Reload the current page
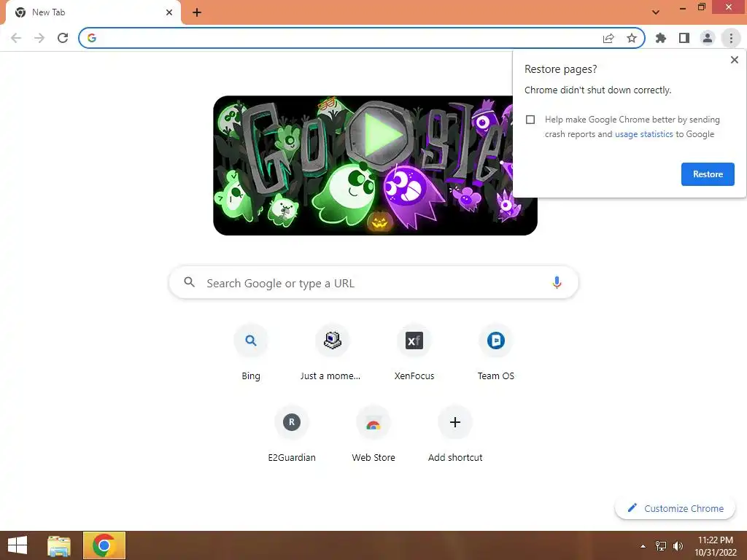Image resolution: width=747 pixels, height=560 pixels. (63, 38)
